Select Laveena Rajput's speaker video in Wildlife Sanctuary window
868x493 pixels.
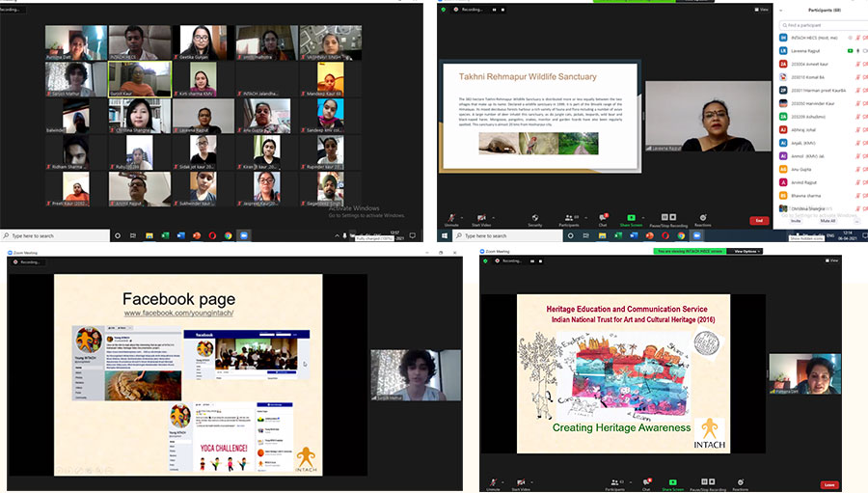(708, 117)
